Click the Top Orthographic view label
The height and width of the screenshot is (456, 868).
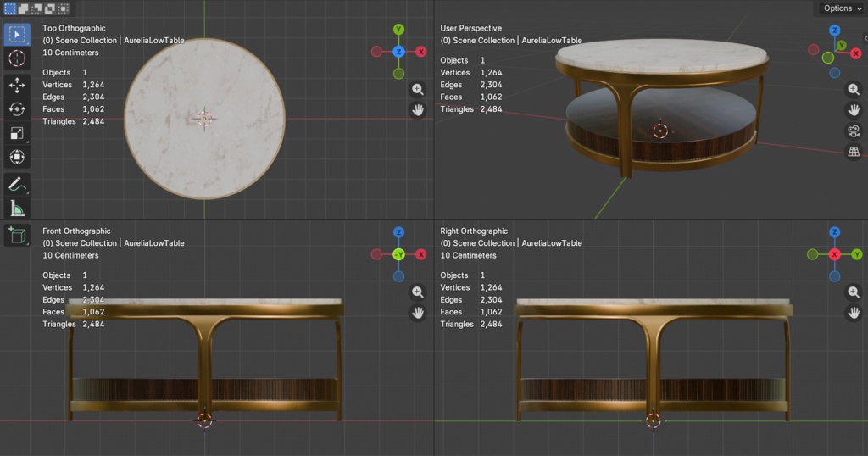tap(75, 28)
